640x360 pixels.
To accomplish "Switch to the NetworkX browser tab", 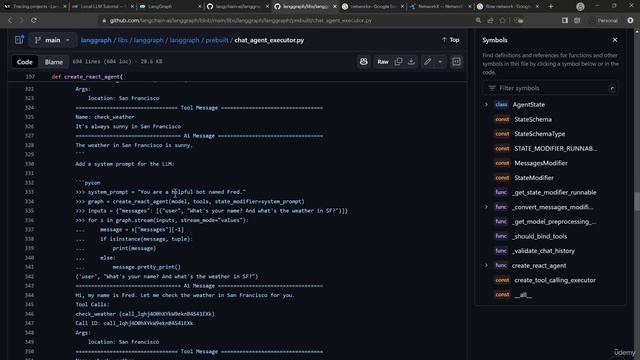I will [441, 7].
